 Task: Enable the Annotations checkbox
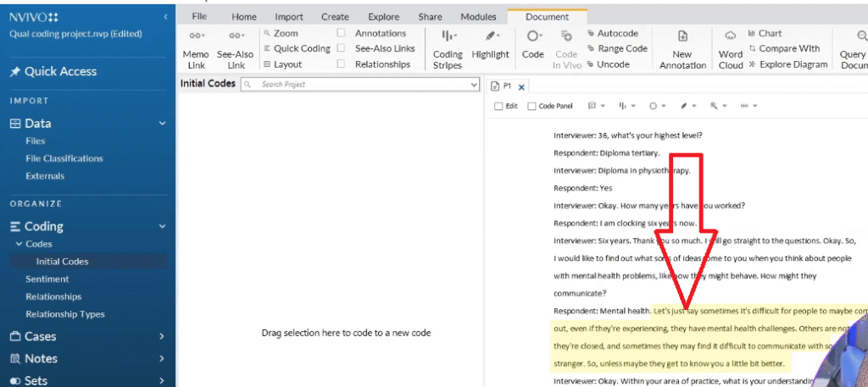click(x=341, y=34)
